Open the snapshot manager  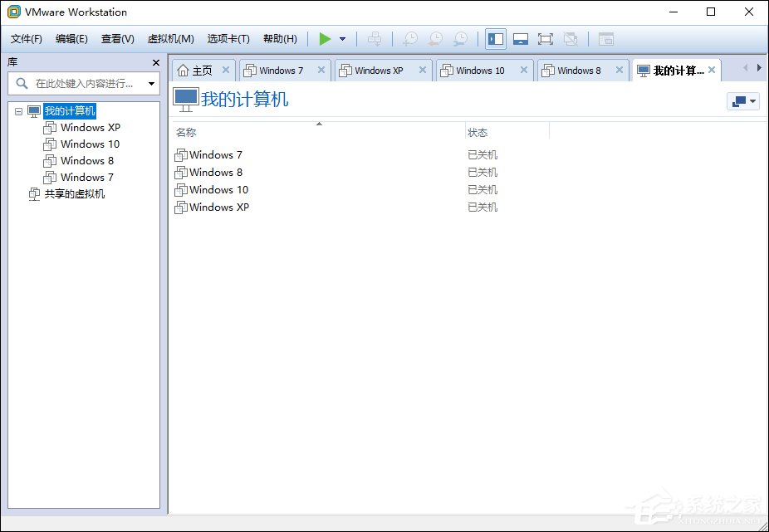coord(459,38)
